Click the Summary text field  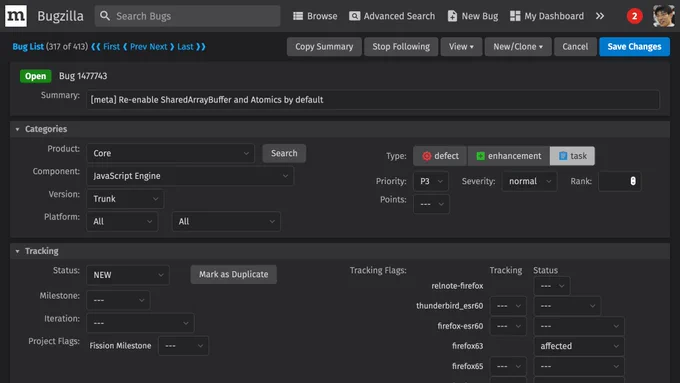click(x=373, y=100)
